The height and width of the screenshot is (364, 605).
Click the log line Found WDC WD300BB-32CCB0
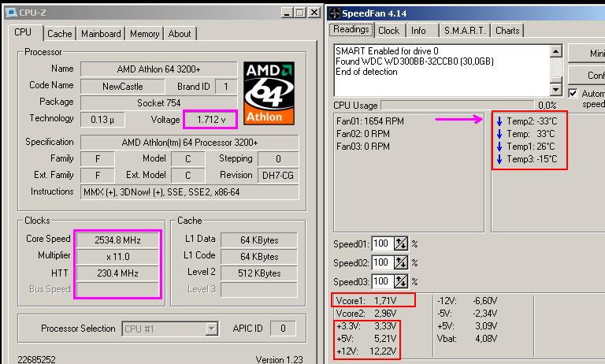click(414, 61)
